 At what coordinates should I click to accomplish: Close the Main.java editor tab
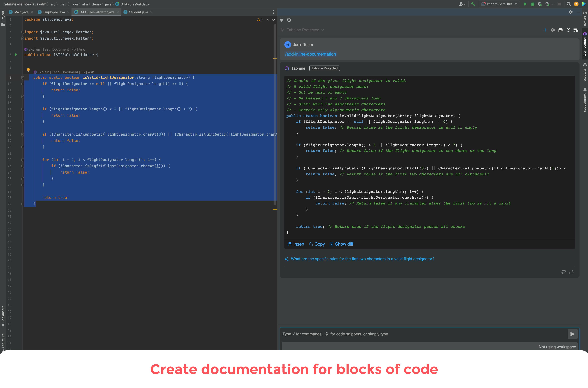pyautogui.click(x=32, y=12)
